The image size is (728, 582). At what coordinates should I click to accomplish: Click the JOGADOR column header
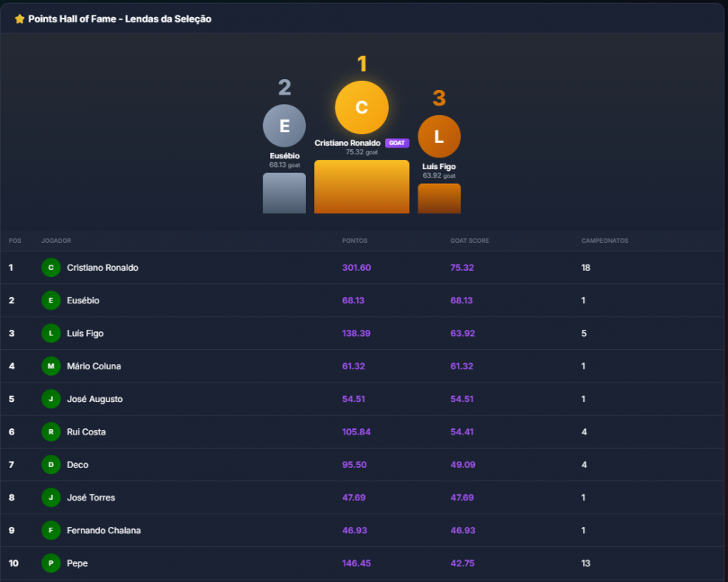56,241
